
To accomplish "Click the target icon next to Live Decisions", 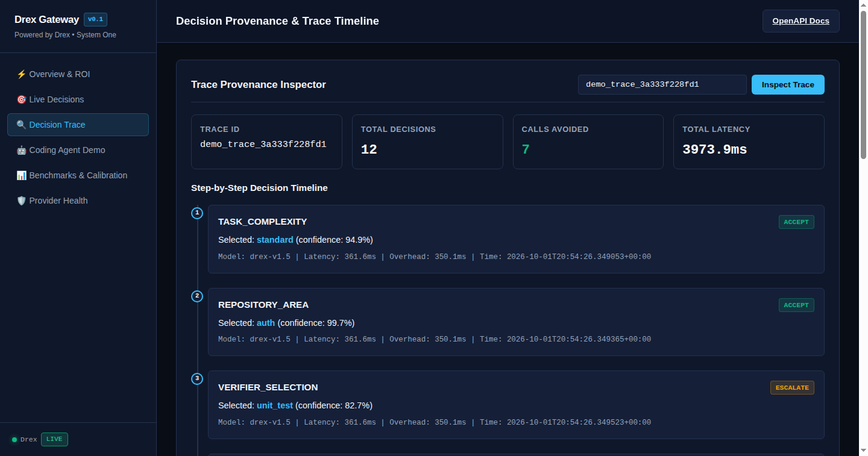I will [22, 99].
